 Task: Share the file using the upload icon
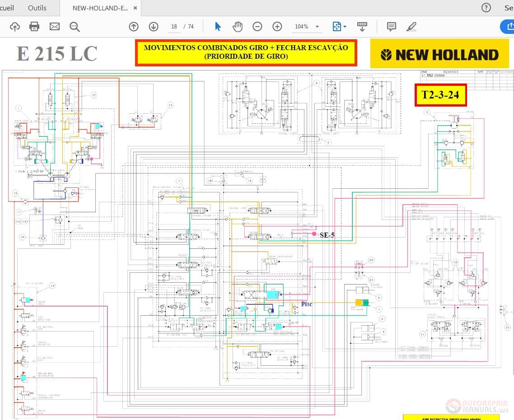click(14, 27)
